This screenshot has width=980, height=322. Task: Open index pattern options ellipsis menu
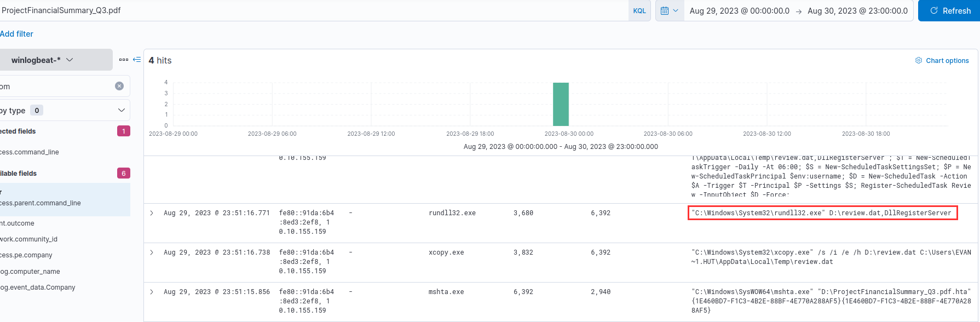click(124, 60)
